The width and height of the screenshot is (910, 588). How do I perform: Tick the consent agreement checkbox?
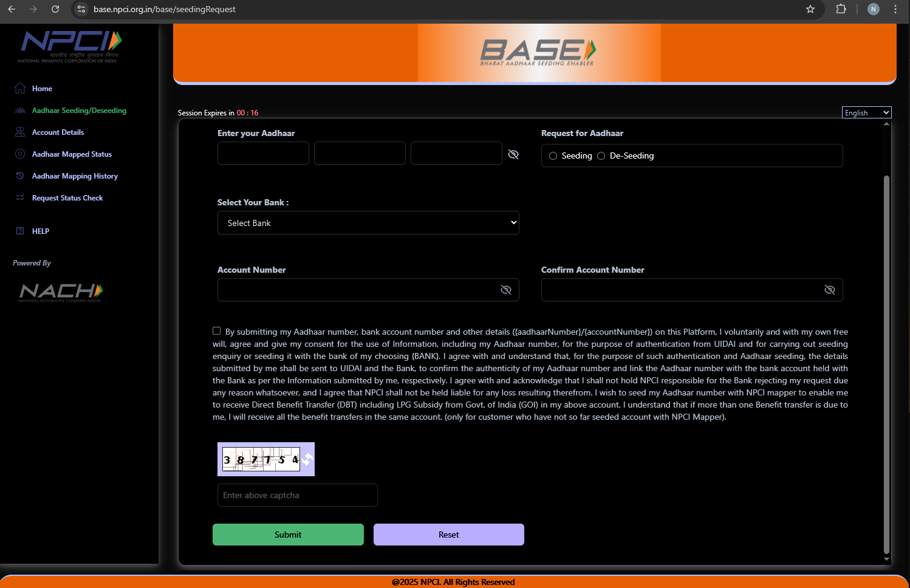[x=217, y=331]
